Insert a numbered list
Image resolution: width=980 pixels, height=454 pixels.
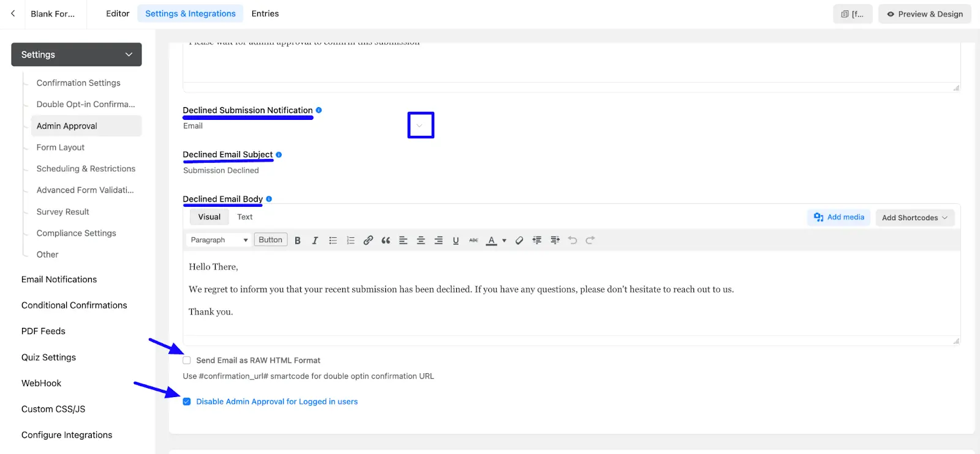[x=350, y=240]
